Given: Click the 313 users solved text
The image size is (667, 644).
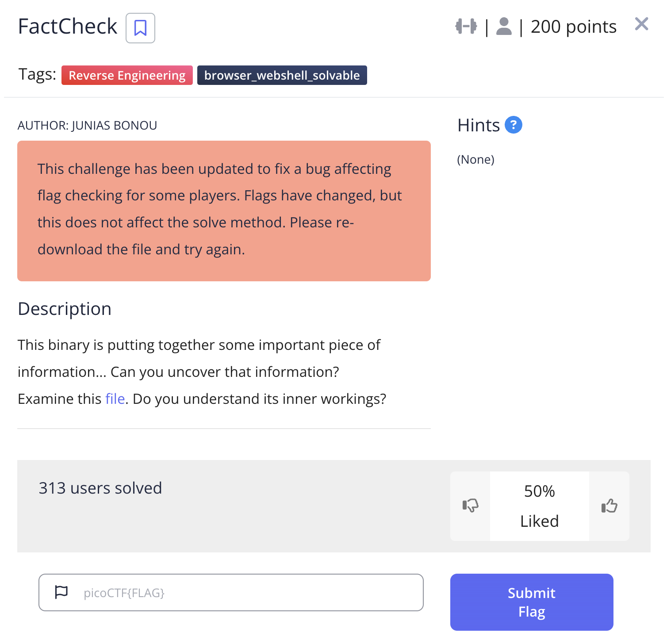Looking at the screenshot, I should pos(100,488).
